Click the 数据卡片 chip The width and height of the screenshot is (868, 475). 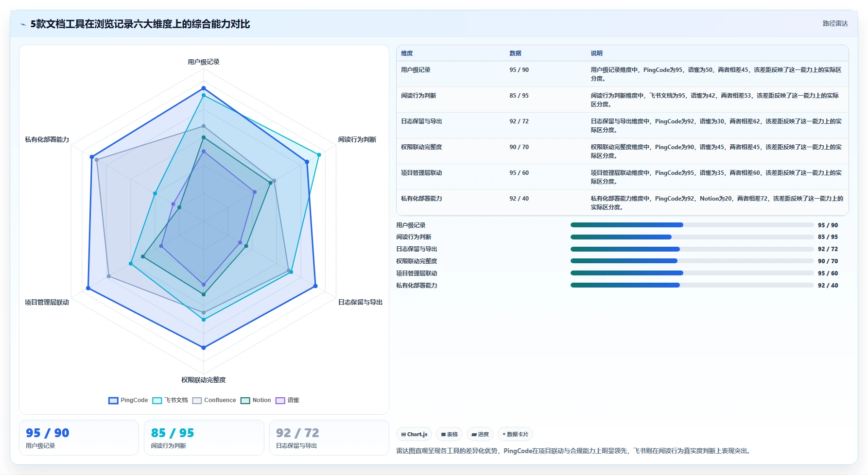(515, 434)
